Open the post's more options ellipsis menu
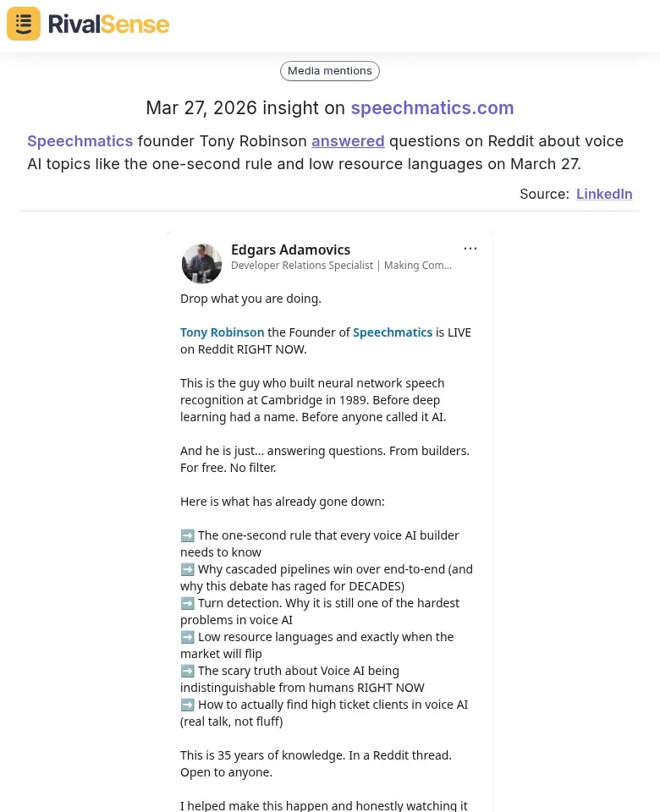The height and width of the screenshot is (812, 660). 470,248
